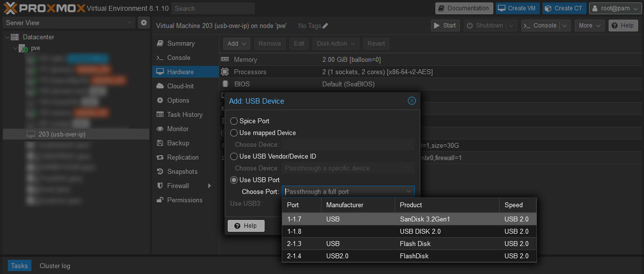Choose Use USB Vendor/Device ID radio button
644x274 pixels.
pos(234,156)
